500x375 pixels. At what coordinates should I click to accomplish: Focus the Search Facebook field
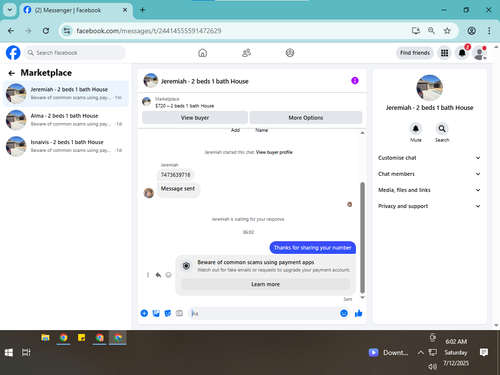(x=75, y=53)
